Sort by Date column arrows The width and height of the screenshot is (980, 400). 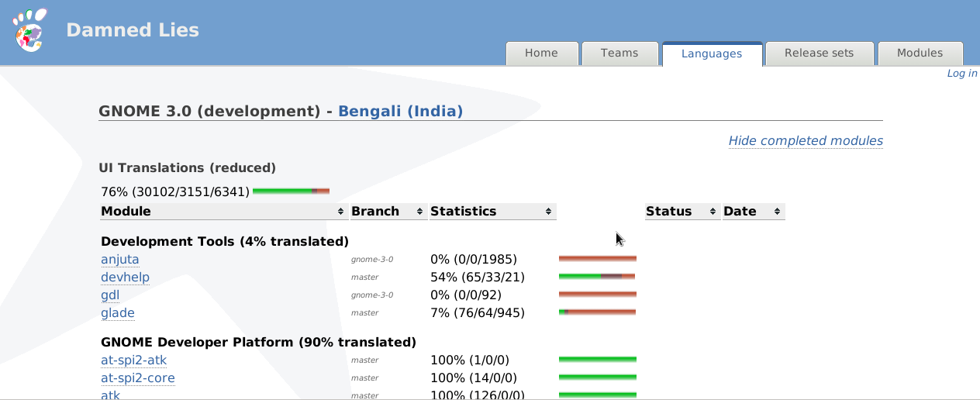click(x=777, y=212)
